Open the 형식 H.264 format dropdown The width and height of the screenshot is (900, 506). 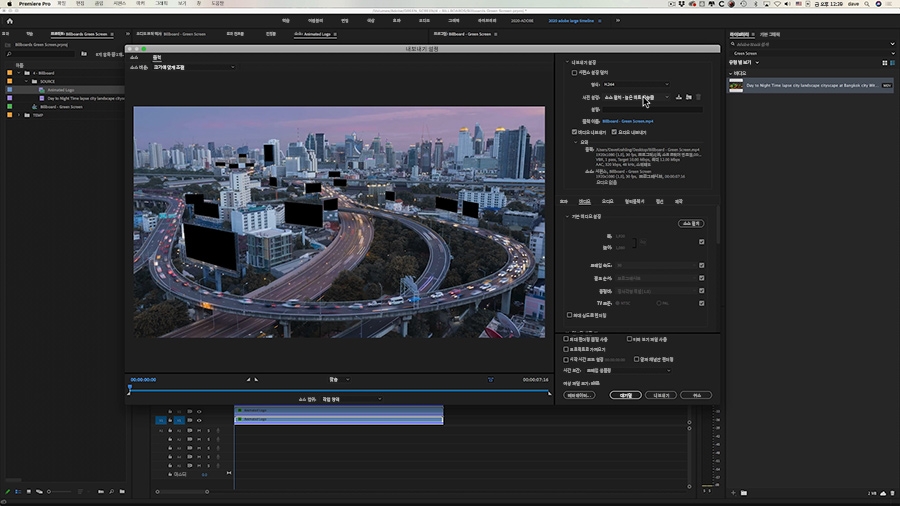(x=636, y=84)
